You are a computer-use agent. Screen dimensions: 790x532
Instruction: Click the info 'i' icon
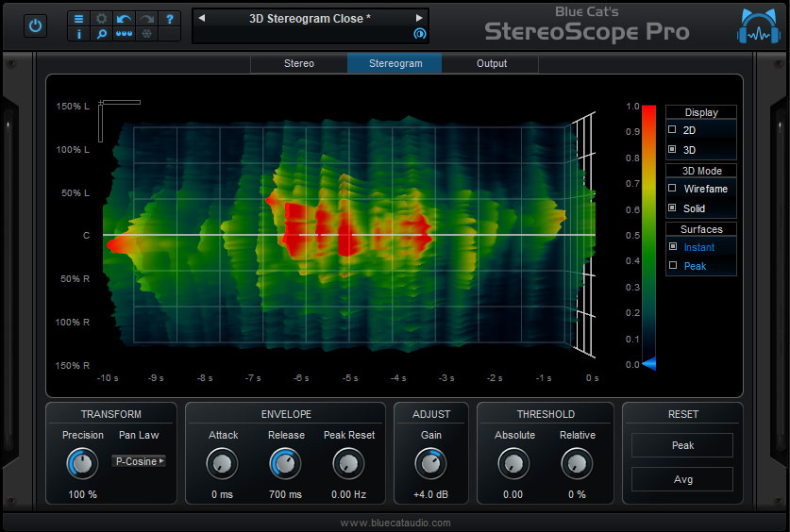78,34
